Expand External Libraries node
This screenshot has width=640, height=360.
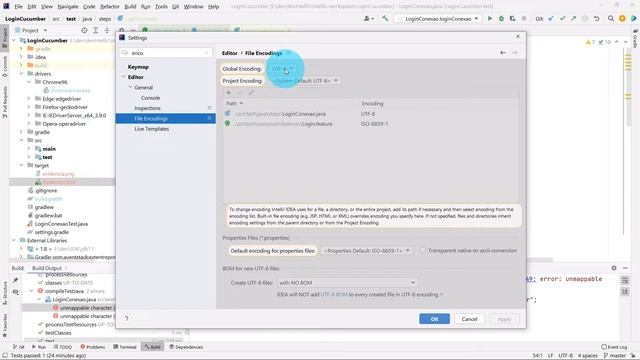coord(14,240)
